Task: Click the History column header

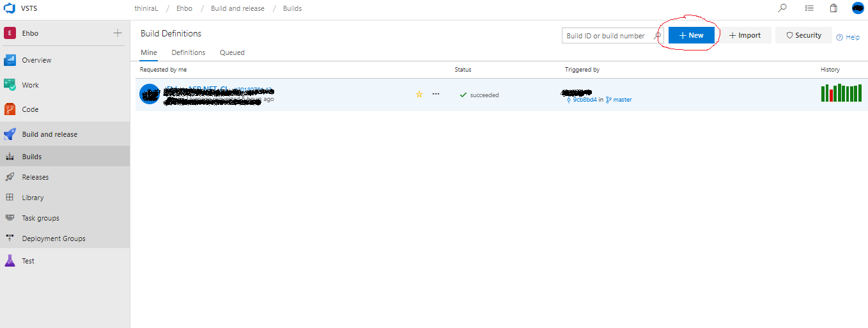Action: click(x=830, y=69)
